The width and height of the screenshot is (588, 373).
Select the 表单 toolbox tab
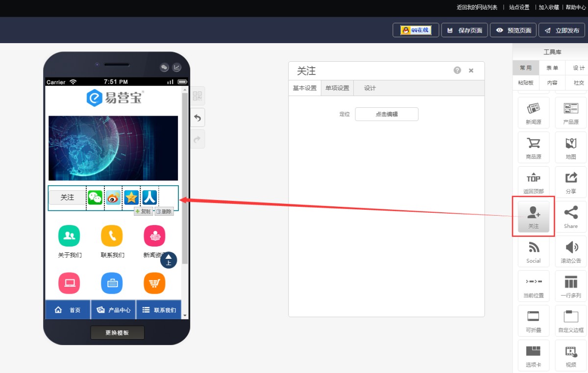coord(552,68)
